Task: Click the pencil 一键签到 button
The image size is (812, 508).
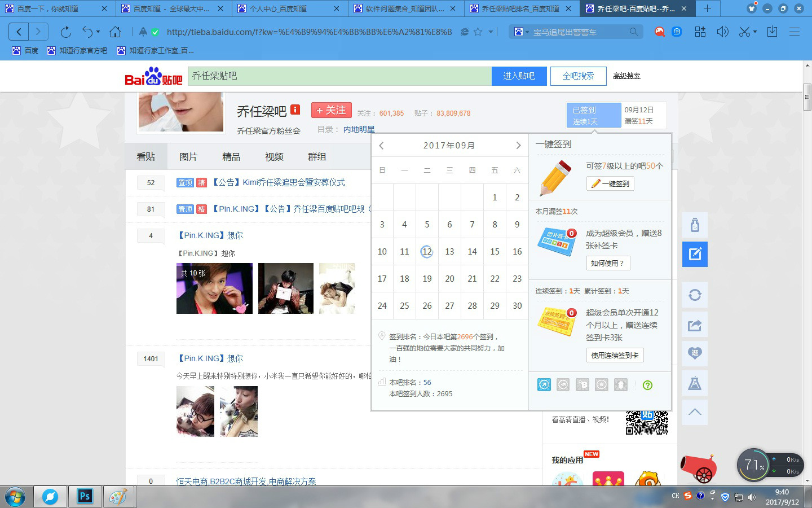Action: 610,183
